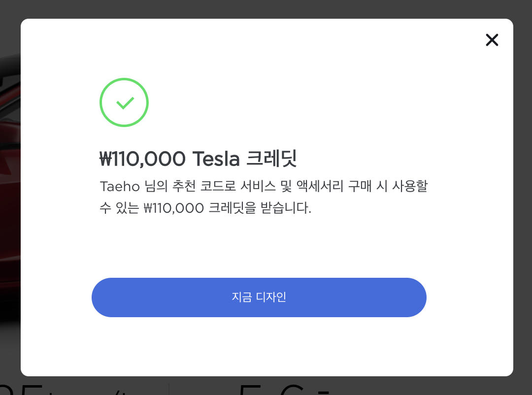Click the 크레딧 word in heading

[271, 159]
